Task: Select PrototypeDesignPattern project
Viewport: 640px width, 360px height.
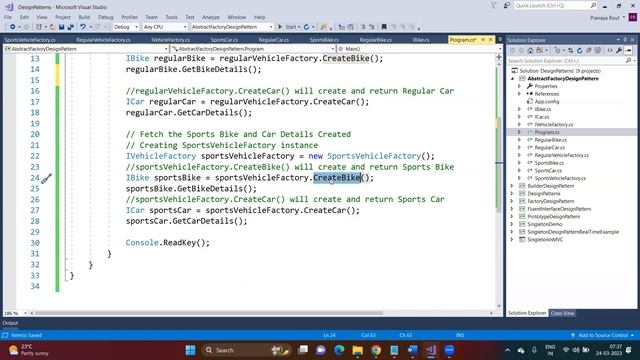Action: [x=553, y=216]
